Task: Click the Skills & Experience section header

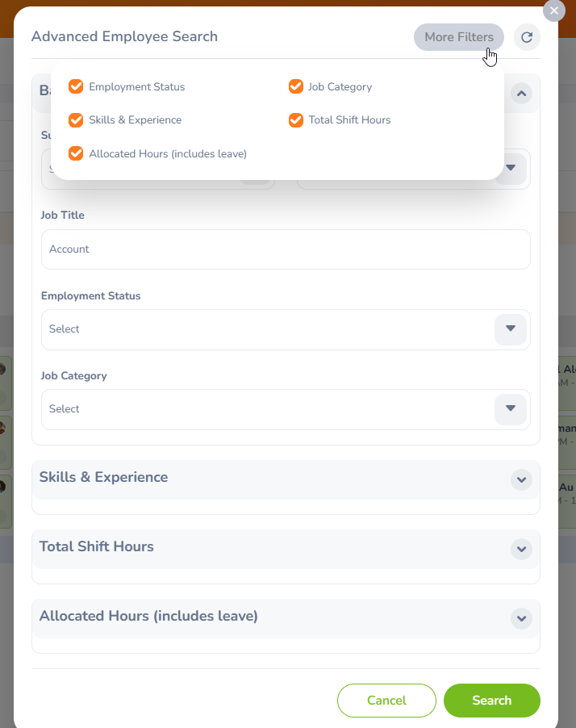Action: point(103,478)
